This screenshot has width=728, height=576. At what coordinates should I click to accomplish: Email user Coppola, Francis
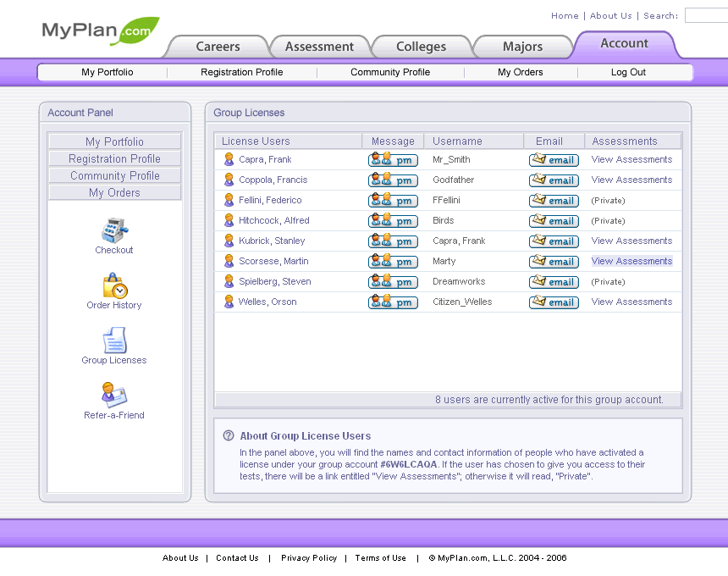(x=554, y=180)
